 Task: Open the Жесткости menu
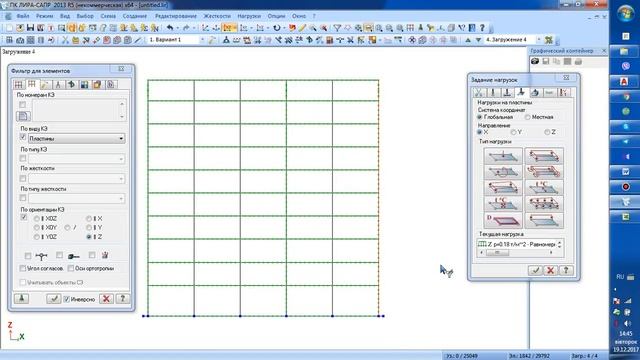pos(217,16)
